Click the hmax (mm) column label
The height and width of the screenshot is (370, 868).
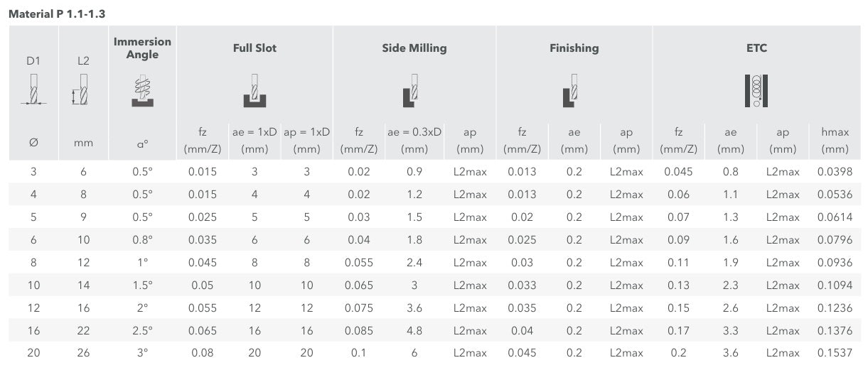835,141
